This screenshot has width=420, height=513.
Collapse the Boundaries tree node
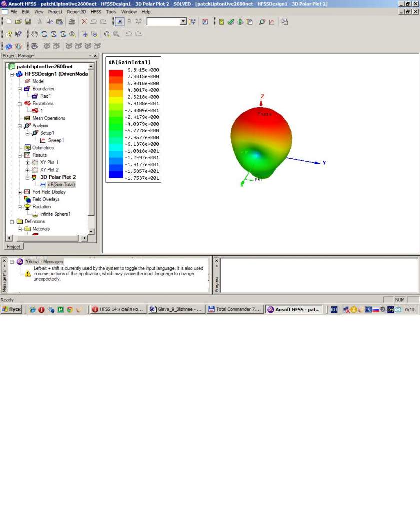(x=20, y=89)
